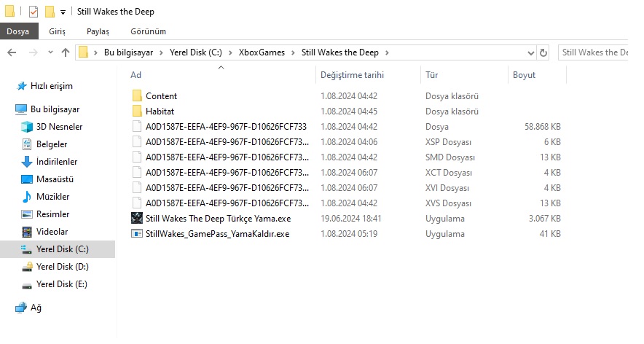Select Yerel Disk (C:) in sidebar
This screenshot has height=344, width=644.
click(x=58, y=249)
